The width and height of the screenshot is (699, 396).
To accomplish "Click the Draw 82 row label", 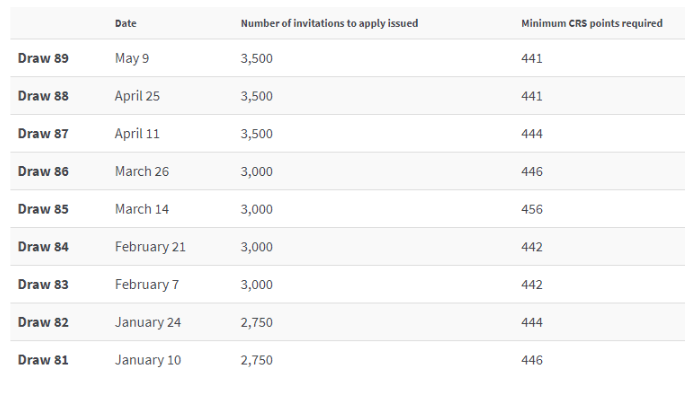I will [43, 322].
